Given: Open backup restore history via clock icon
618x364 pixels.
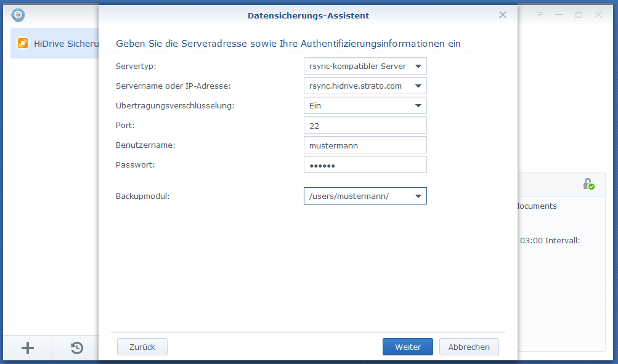Looking at the screenshot, I should pyautogui.click(x=76, y=348).
